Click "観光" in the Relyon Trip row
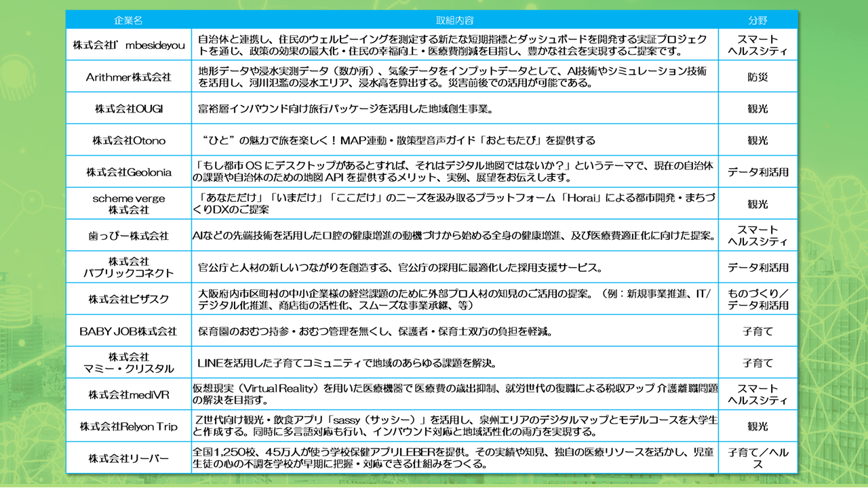The height and width of the screenshot is (488, 868). [758, 426]
